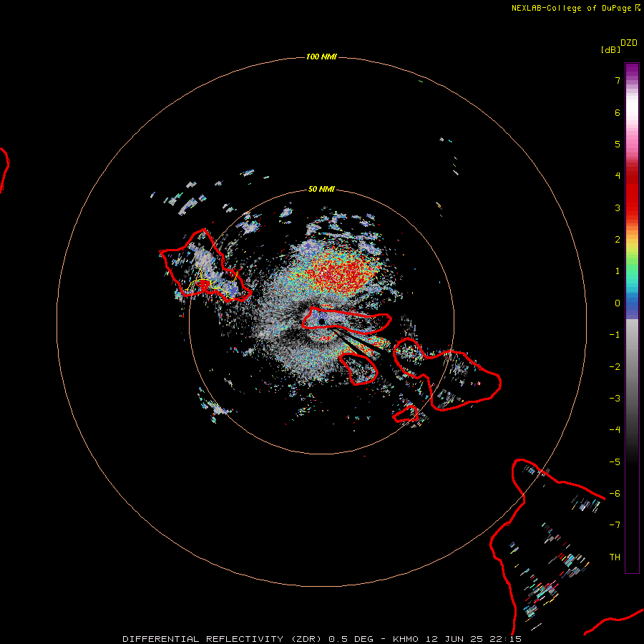The image size is (644, 644).
Task: Click the 7 value on color scale
Action: click(x=618, y=80)
